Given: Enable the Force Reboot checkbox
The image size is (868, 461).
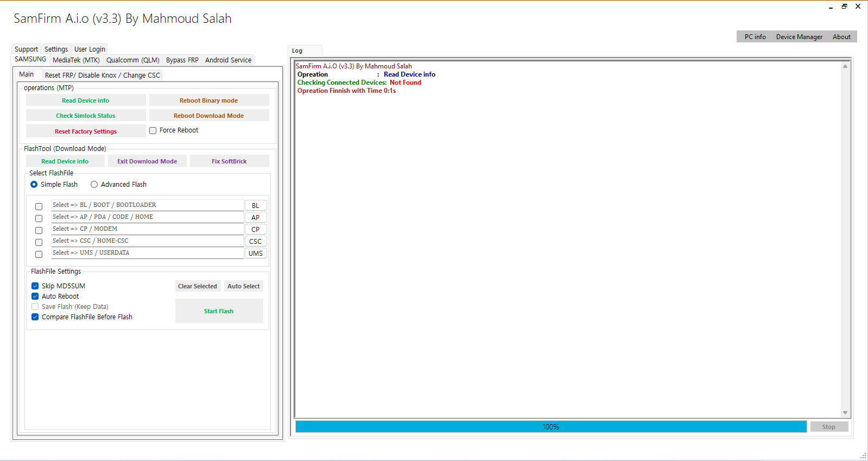Looking at the screenshot, I should click(x=153, y=130).
